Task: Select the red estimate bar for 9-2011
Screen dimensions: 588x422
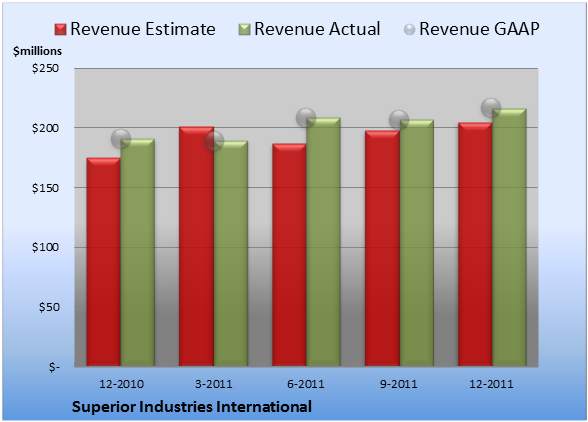Action: 382,248
